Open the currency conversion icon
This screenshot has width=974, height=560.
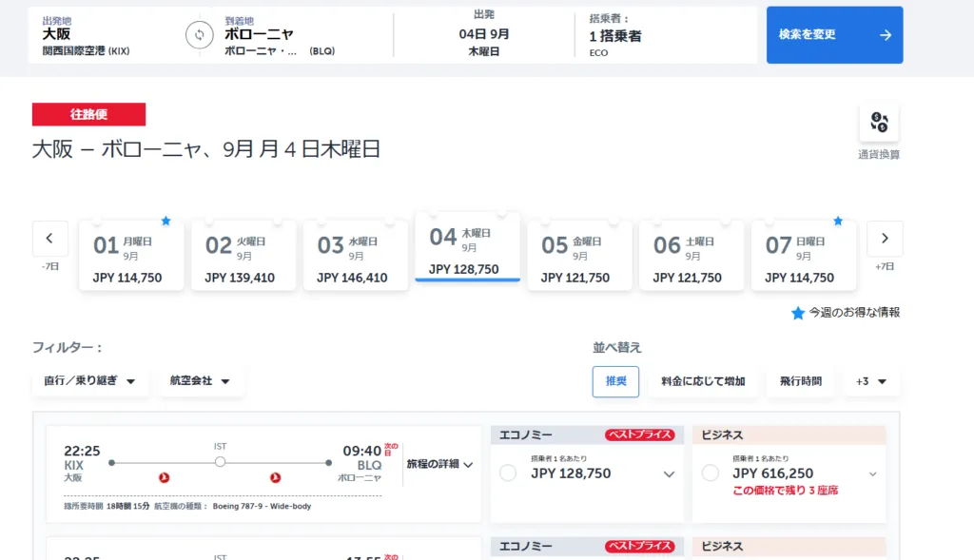click(x=879, y=122)
